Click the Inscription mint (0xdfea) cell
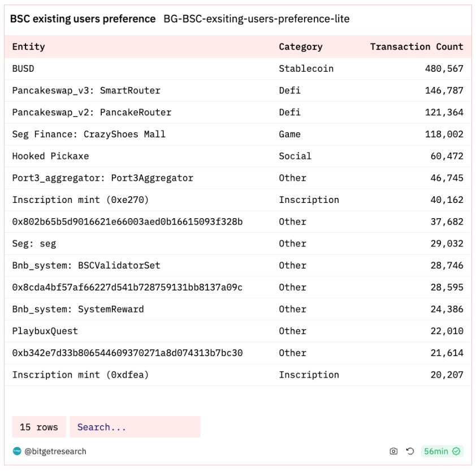This screenshot has height=472, width=476. click(80, 375)
